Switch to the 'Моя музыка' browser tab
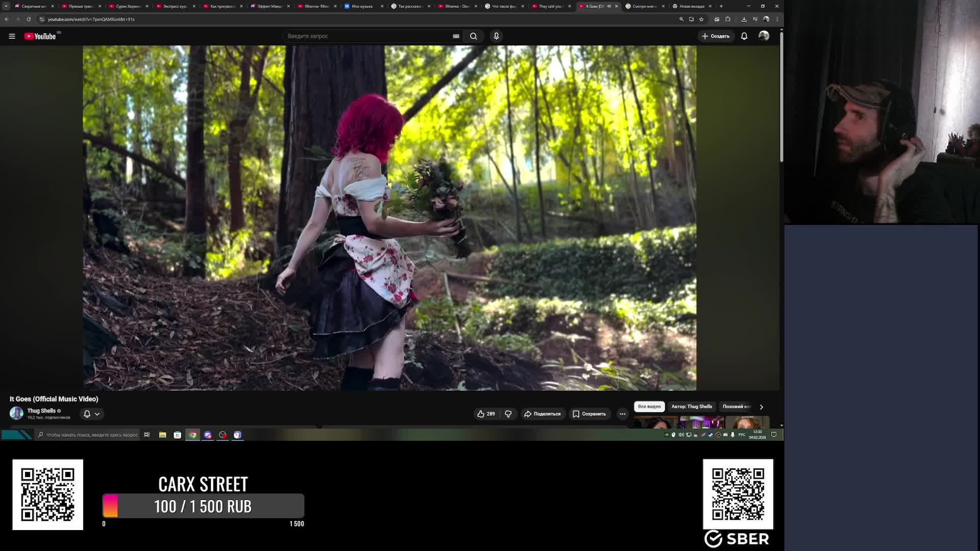The width and height of the screenshot is (980, 551). (x=362, y=6)
